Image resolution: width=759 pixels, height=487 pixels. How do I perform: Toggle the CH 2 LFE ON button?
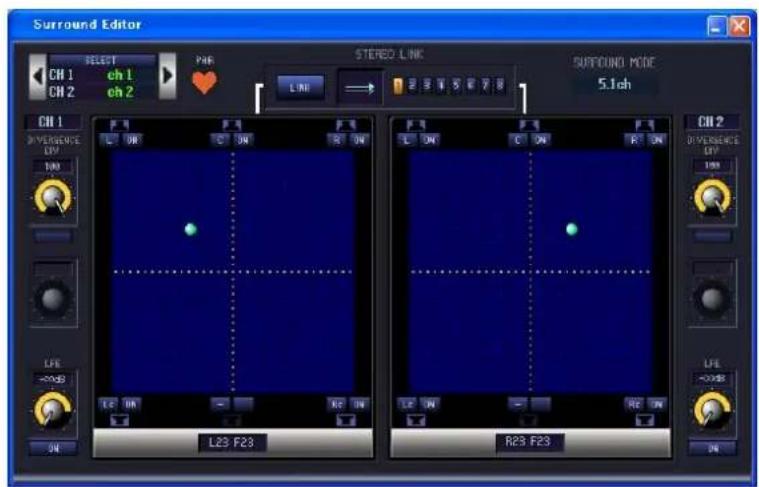[713, 449]
